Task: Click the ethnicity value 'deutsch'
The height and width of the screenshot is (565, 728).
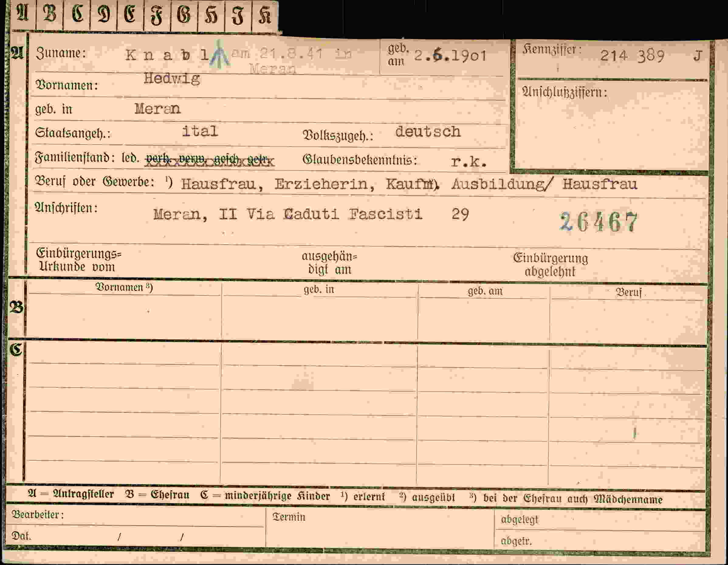Action: click(x=428, y=132)
